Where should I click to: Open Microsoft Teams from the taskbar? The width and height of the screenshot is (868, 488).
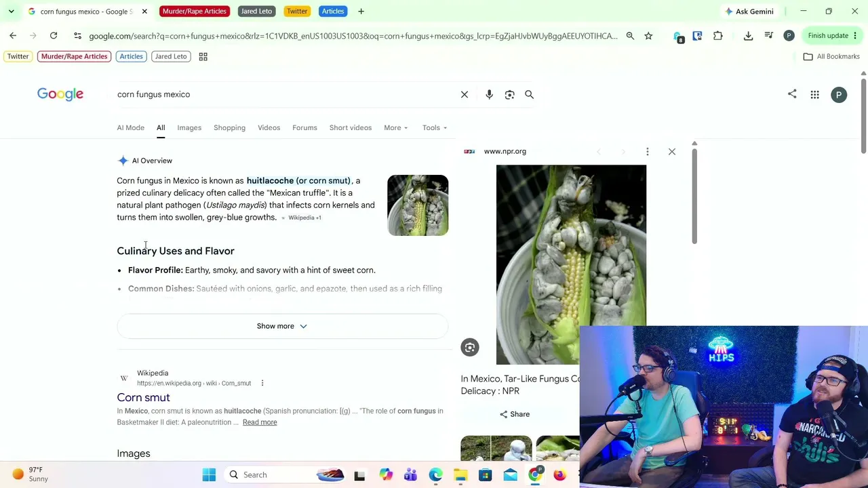(x=410, y=474)
